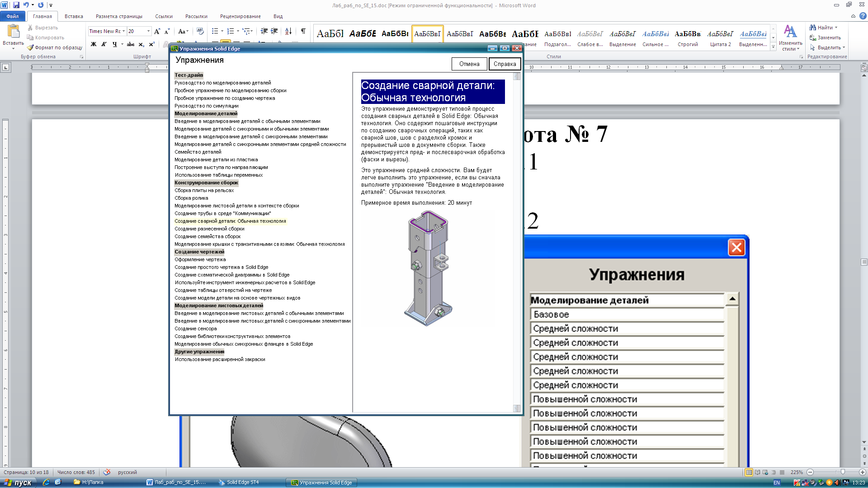
Task: Apply bulleted list icon
Action: coord(215,31)
